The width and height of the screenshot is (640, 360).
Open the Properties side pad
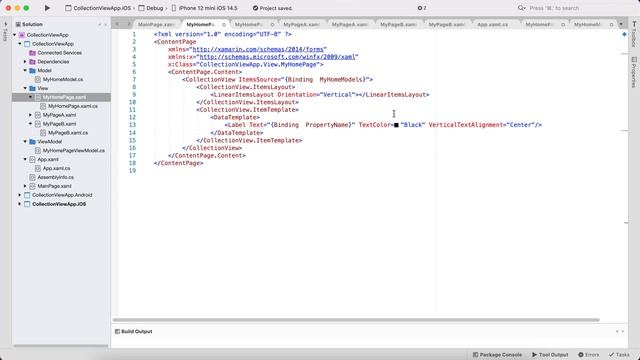pyautogui.click(x=634, y=72)
